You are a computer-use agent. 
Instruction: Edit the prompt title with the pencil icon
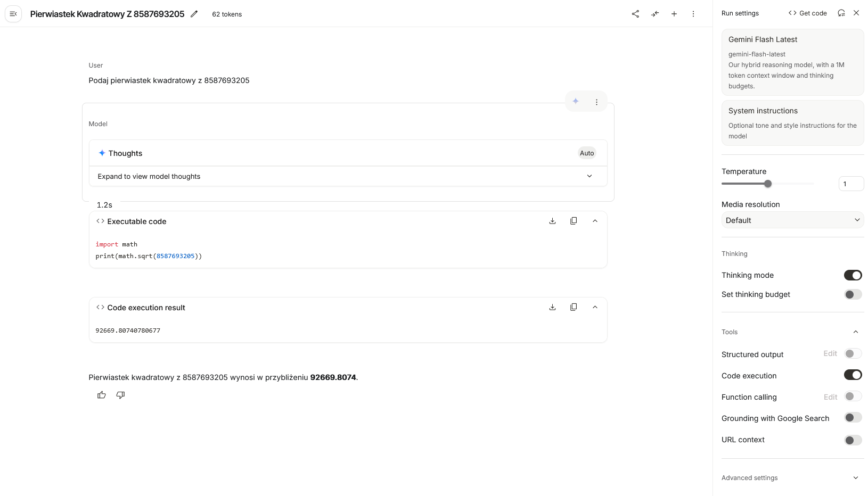coord(194,14)
